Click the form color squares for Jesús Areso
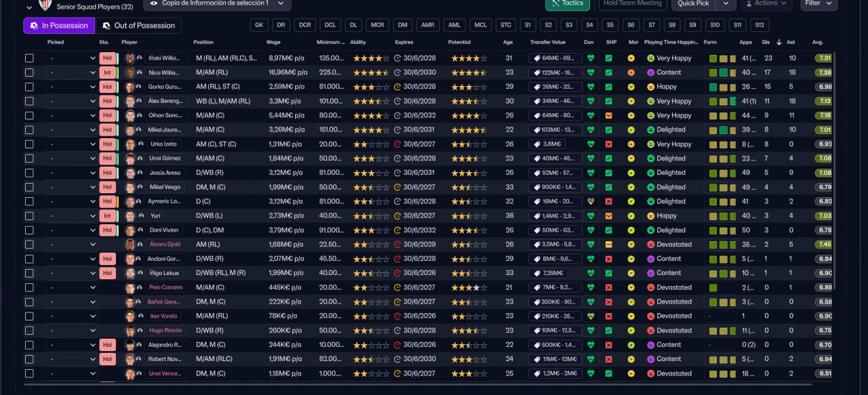 (722, 173)
